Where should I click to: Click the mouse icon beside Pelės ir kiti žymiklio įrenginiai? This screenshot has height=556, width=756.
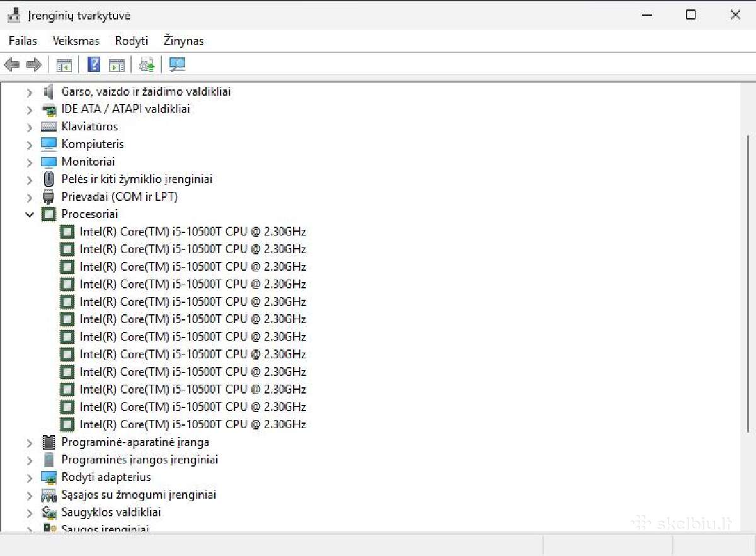(49, 179)
